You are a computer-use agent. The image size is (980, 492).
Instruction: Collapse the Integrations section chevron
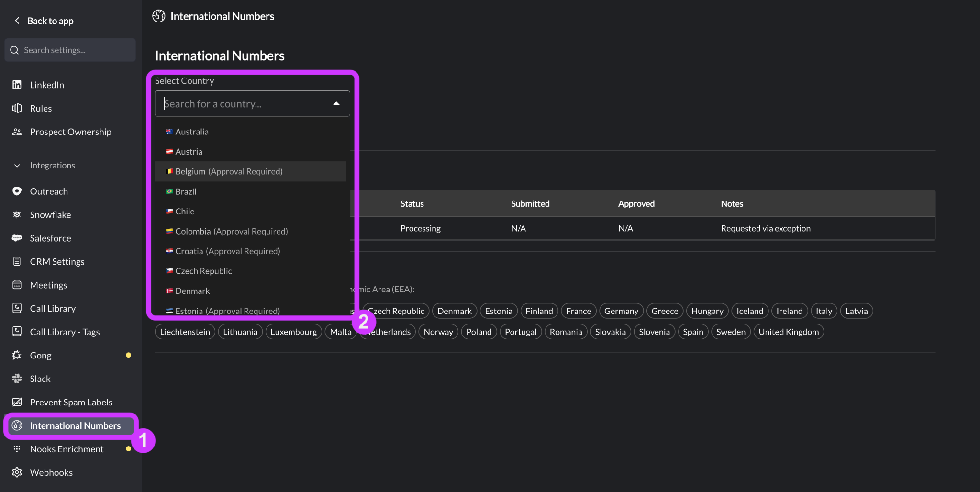pyautogui.click(x=17, y=166)
